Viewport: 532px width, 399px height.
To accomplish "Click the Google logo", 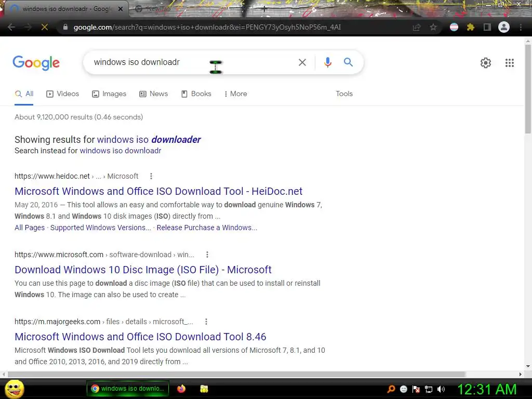I will pyautogui.click(x=36, y=63).
